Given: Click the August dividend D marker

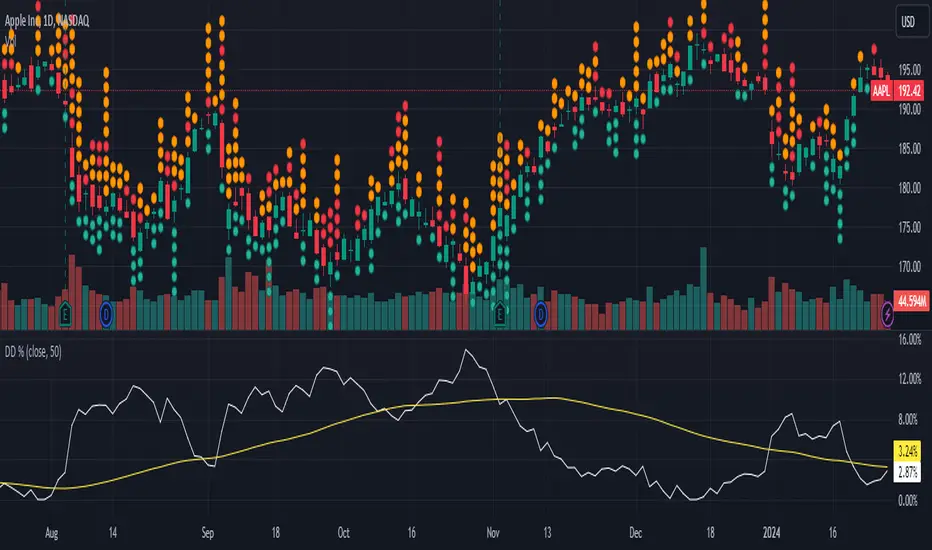Looking at the screenshot, I should click(x=106, y=314).
